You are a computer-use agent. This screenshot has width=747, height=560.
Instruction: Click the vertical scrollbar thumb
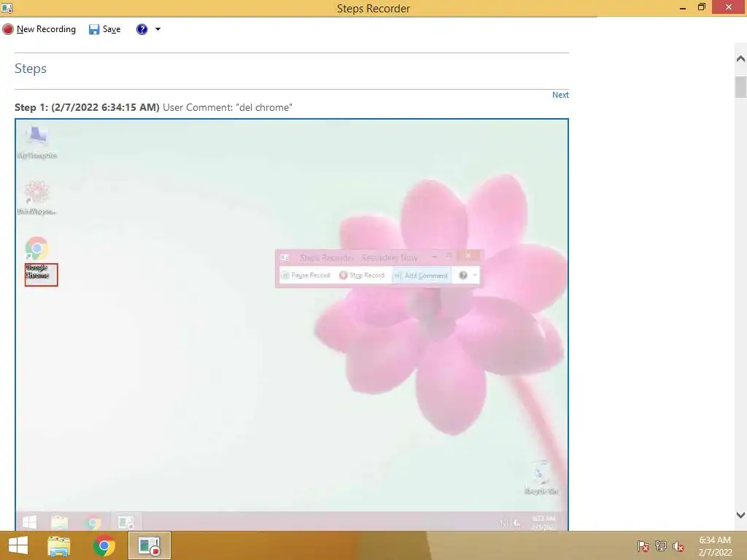[x=740, y=87]
